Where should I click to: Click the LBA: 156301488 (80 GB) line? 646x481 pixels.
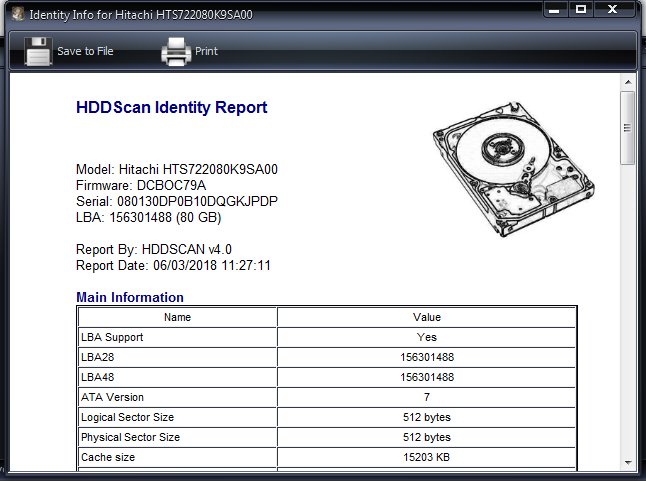[x=149, y=217]
